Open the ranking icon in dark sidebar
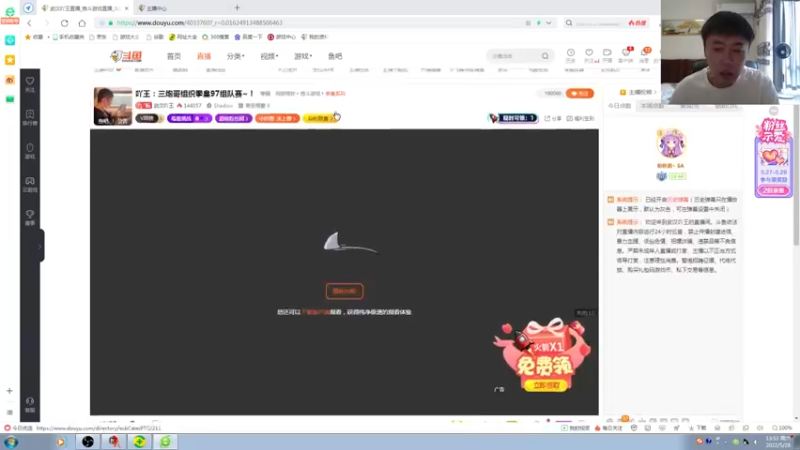This screenshot has height=450, width=800. [x=30, y=117]
